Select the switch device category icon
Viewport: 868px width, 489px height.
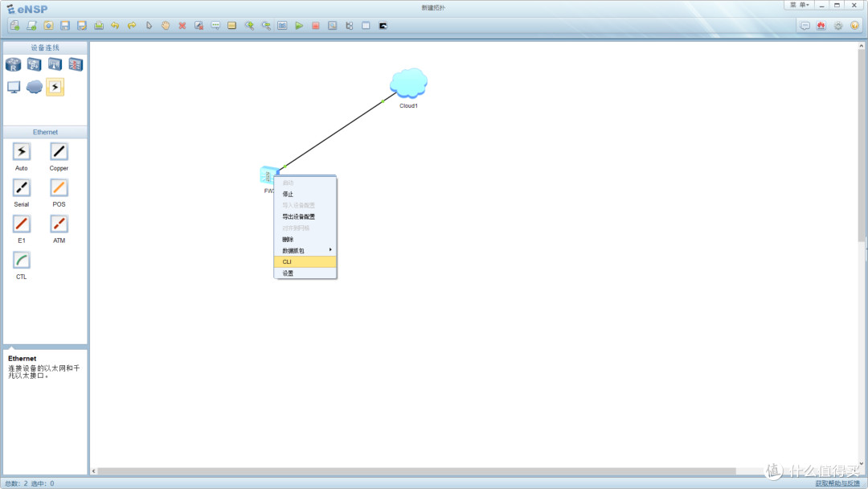coord(35,65)
